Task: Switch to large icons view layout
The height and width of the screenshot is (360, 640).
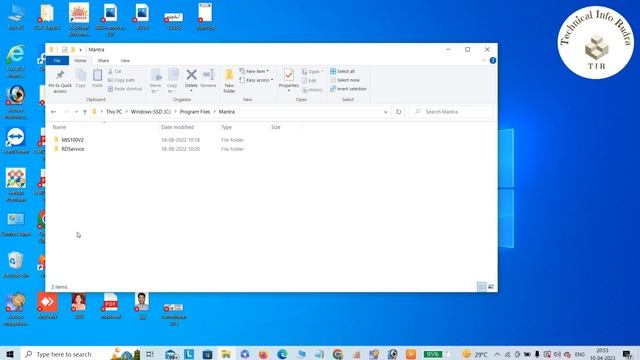Action: 491,287
